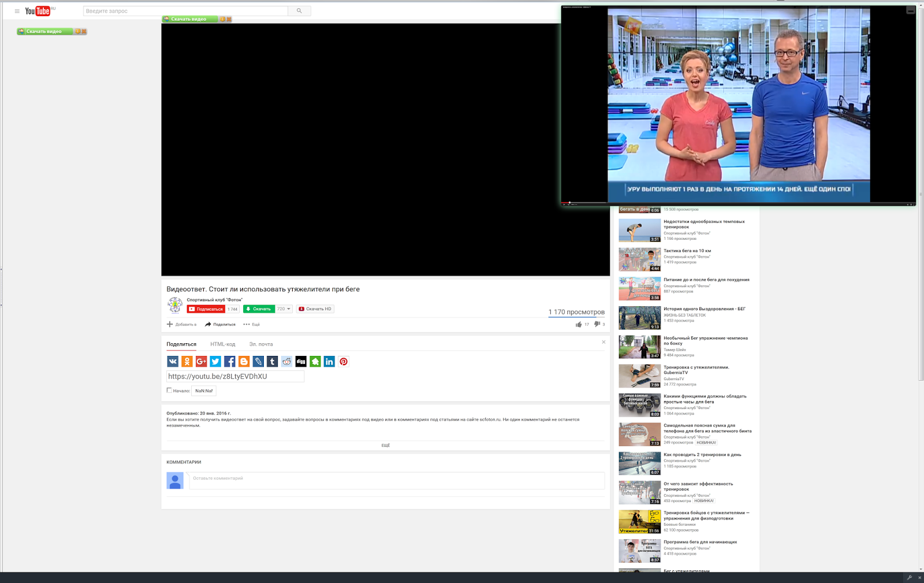
Task: Expand description with 'ЕЩЁ'
Action: pos(386,445)
